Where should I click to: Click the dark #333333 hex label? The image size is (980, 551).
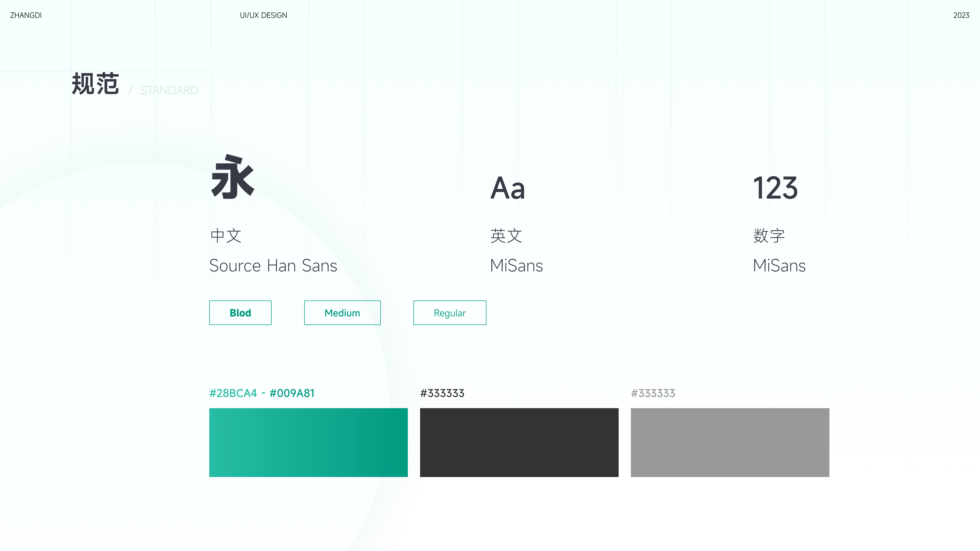coord(442,393)
